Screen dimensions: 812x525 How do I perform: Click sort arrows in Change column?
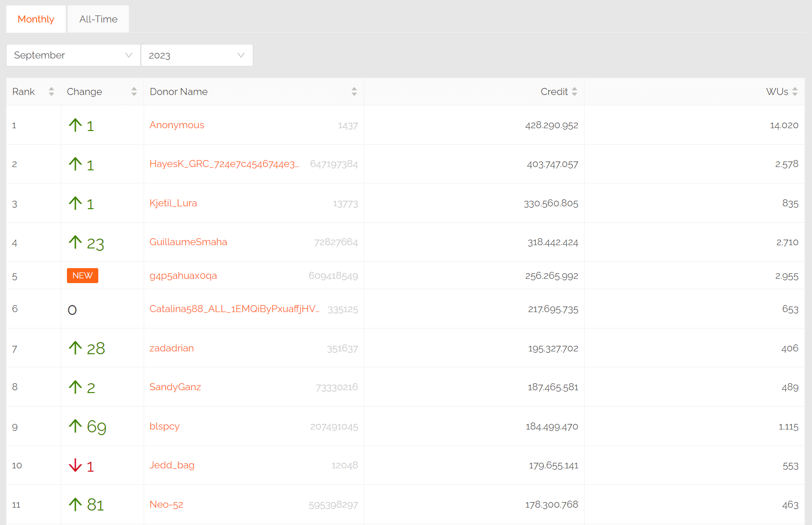point(134,92)
